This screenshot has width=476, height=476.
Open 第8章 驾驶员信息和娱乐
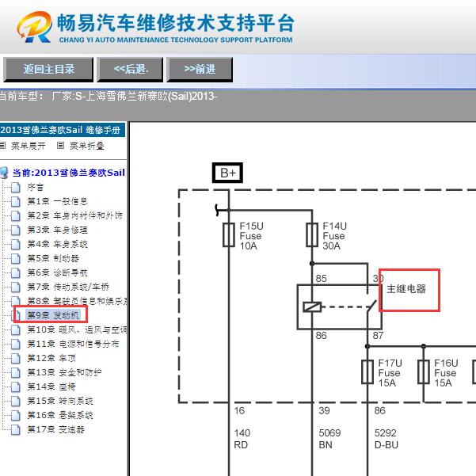tap(77, 301)
